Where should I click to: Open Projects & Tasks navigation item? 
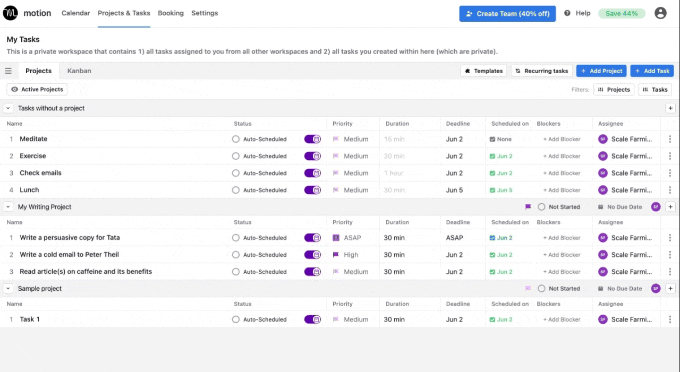pyautogui.click(x=124, y=13)
